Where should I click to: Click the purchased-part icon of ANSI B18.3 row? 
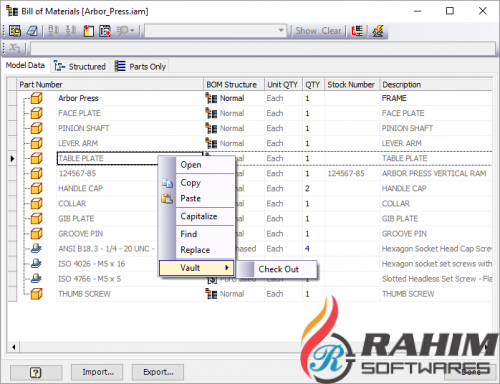[x=36, y=248]
